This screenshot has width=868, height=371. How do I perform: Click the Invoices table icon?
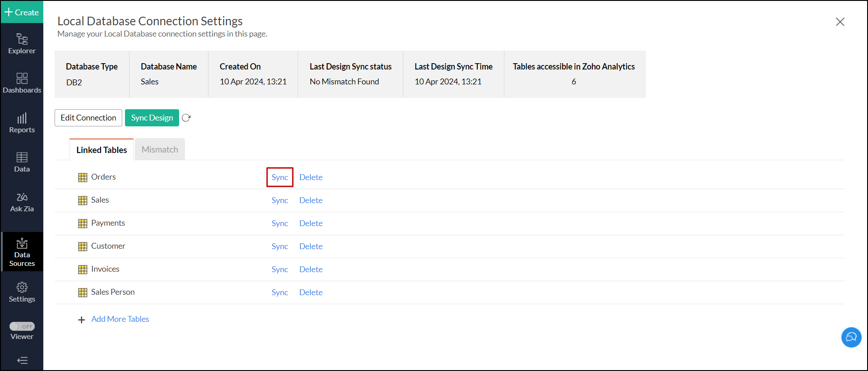(x=83, y=269)
